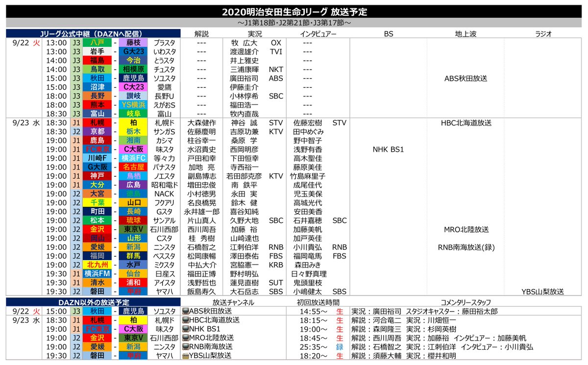This screenshot has height=365, width=588.
Task: Click the blue 録 recorded mark
Action: tap(339, 346)
